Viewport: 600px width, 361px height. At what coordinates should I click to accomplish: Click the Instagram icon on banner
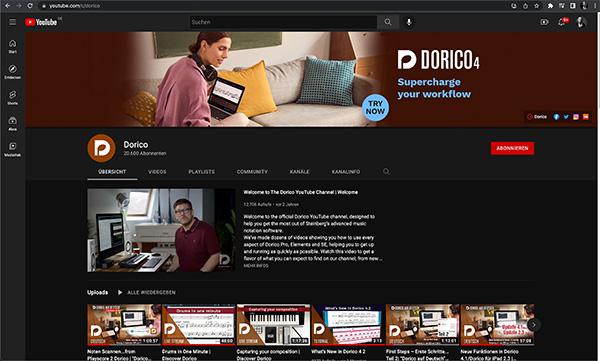coord(576,117)
